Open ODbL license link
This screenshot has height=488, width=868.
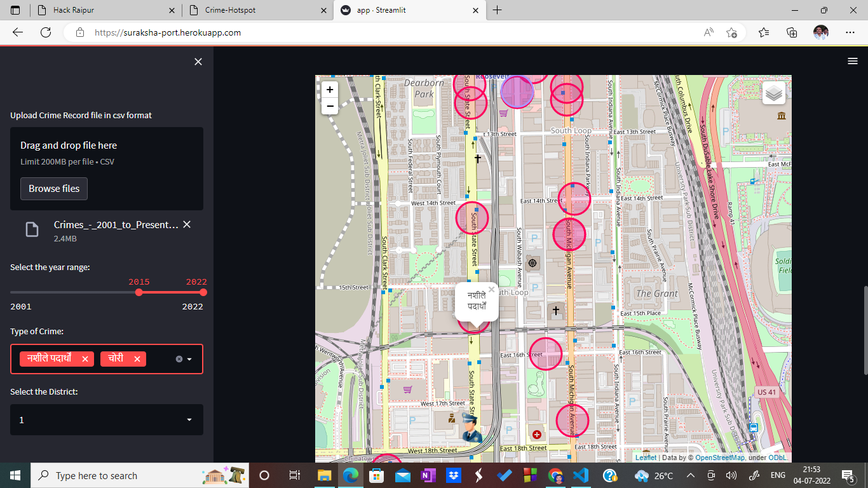point(777,457)
